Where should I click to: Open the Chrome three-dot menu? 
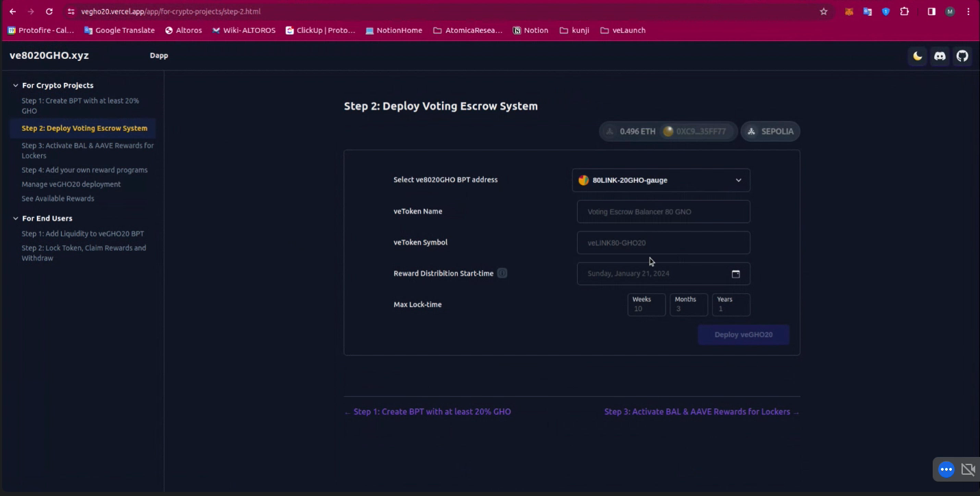tap(968, 12)
